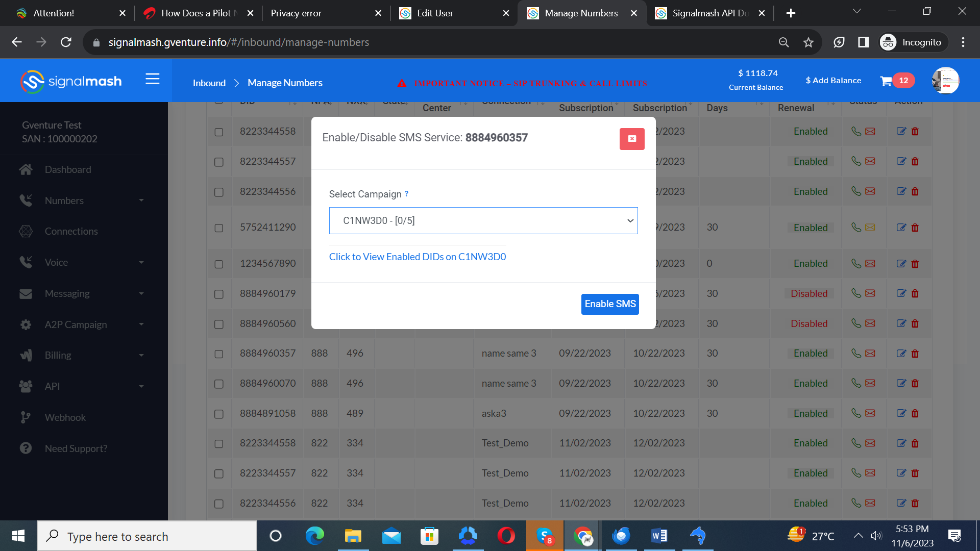Click the phone icon for 8884960070 row
The height and width of the screenshot is (551, 980).
856,383
